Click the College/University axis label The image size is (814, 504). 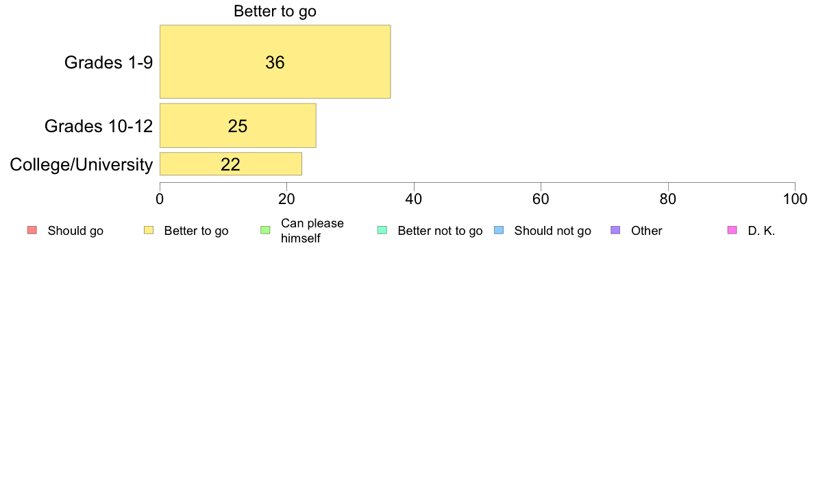coord(82,164)
